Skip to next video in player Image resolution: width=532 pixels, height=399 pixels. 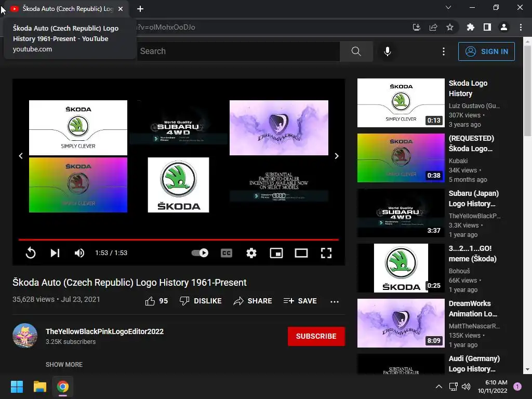coord(55,253)
